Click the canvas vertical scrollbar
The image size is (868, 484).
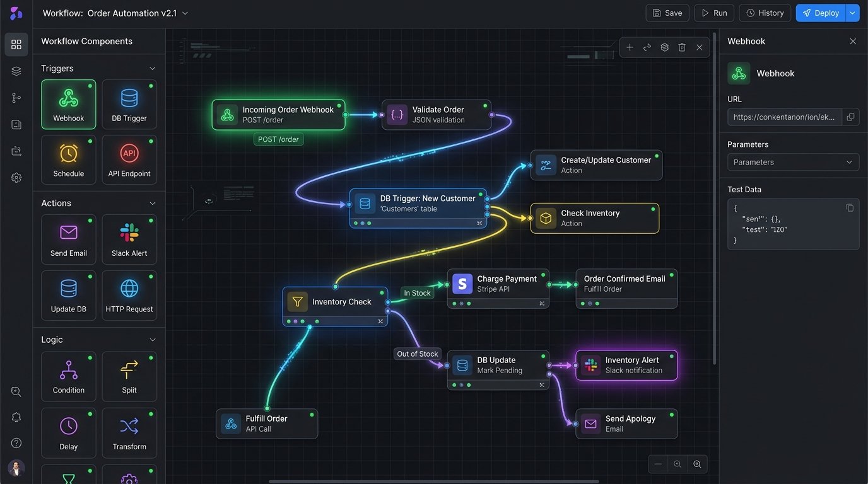714,199
